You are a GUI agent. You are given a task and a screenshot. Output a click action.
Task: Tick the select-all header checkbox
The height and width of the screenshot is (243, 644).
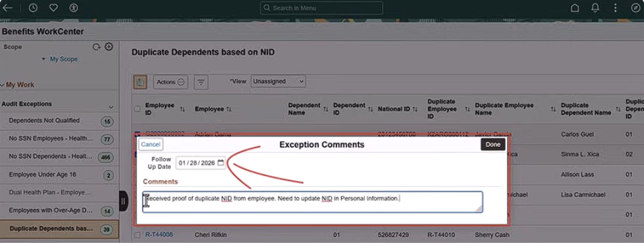point(137,109)
